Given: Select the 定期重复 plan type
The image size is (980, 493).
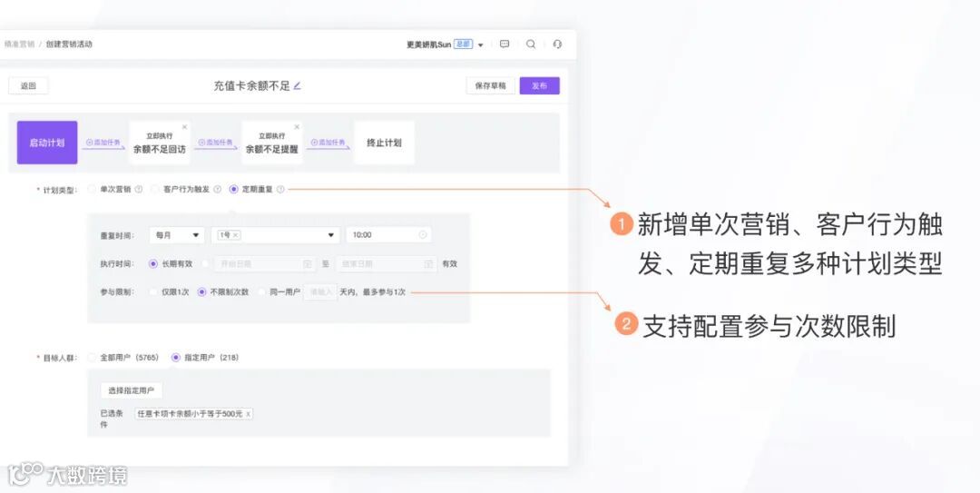Looking at the screenshot, I should click(x=234, y=189).
